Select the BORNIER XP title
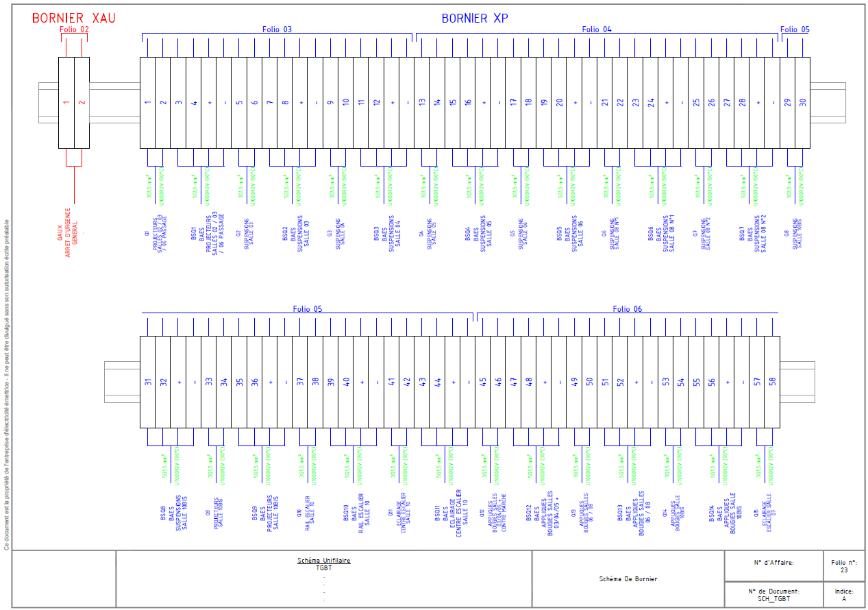 point(475,19)
